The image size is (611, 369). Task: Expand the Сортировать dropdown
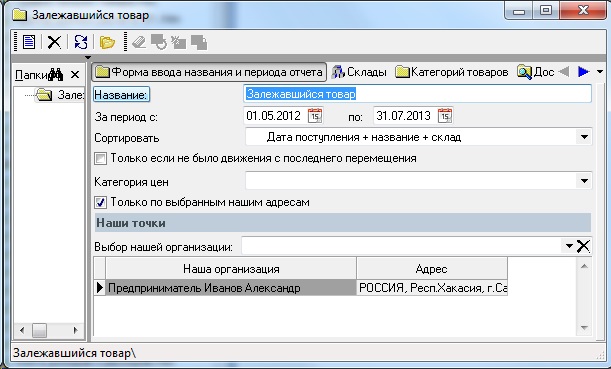tap(584, 137)
